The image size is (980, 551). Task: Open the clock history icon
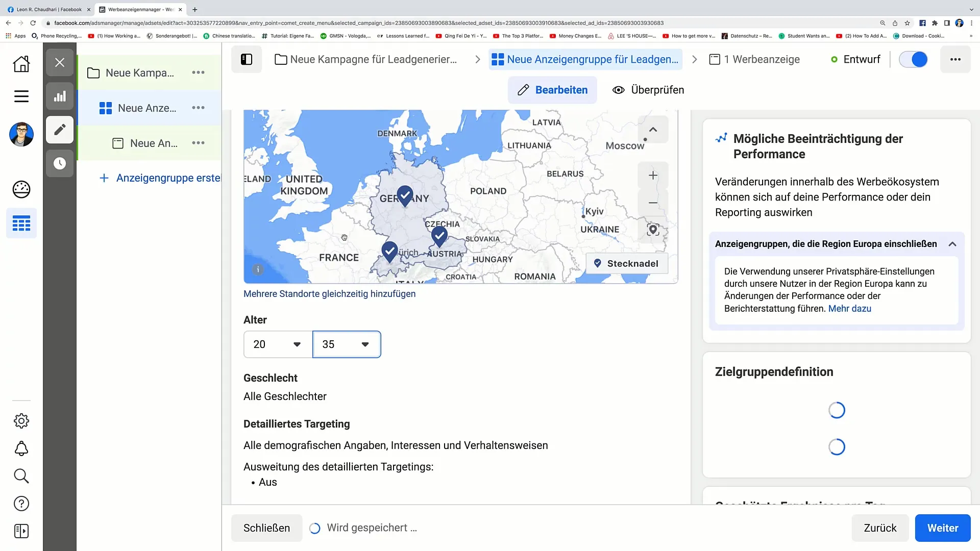tap(60, 163)
